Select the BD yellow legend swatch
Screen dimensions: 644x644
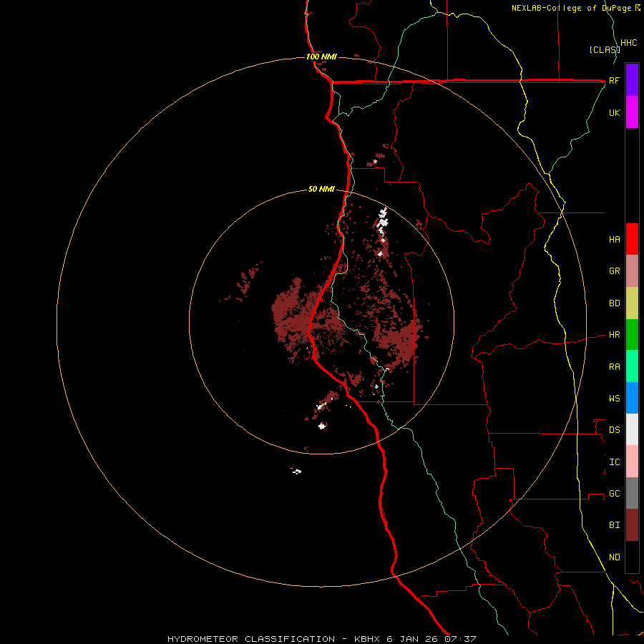(632, 303)
